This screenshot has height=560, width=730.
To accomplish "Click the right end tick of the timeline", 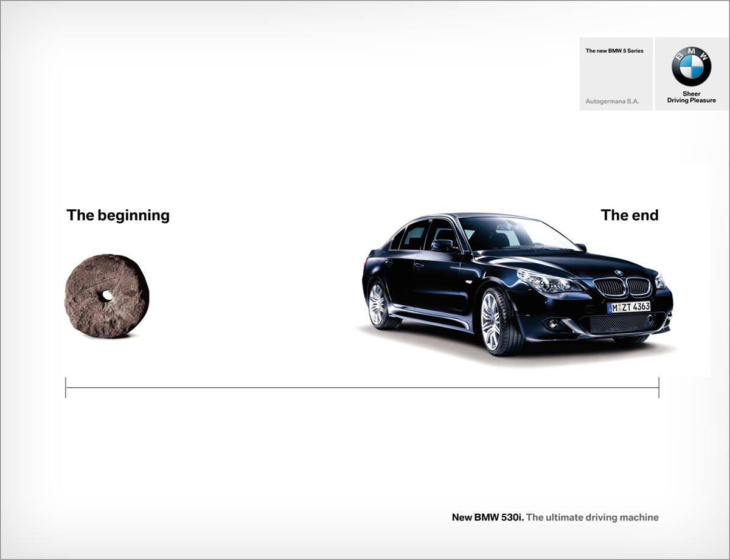I will 659,387.
